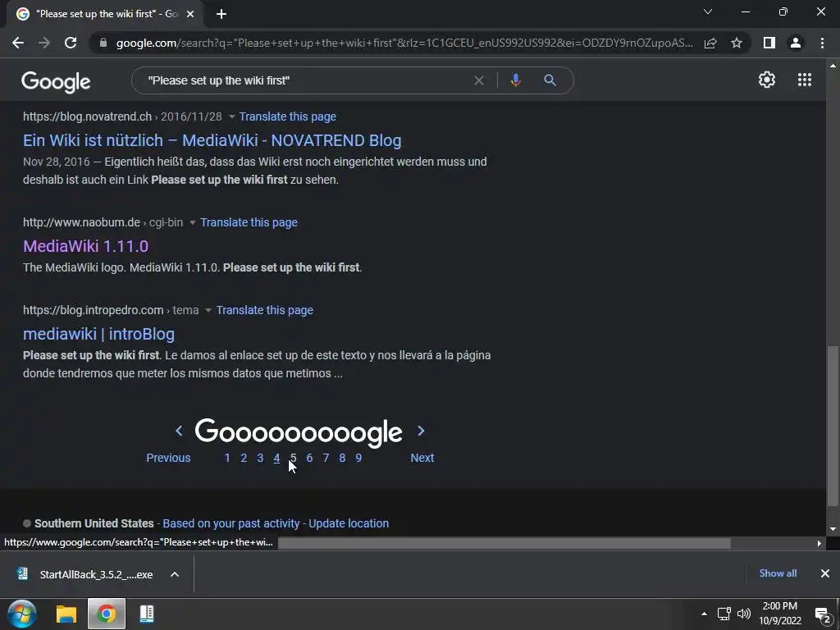
Task: Open the network tray icon
Action: point(724,614)
